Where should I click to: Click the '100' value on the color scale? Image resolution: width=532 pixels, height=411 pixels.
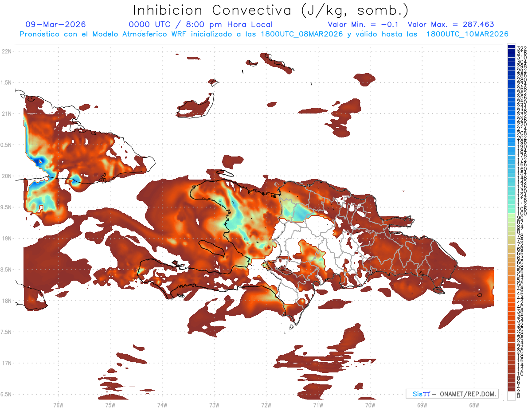pos(521,214)
